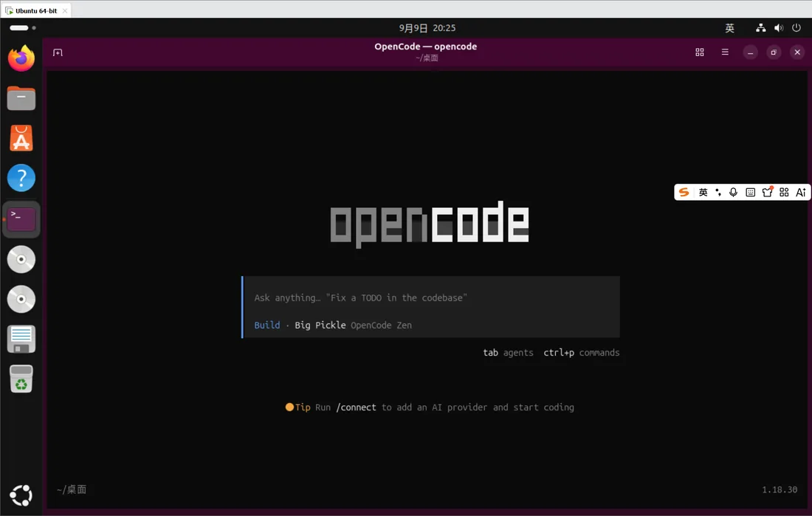Screen dimensions: 812x516
Task: Show applications via Ubuntu logo
Action: 21,495
